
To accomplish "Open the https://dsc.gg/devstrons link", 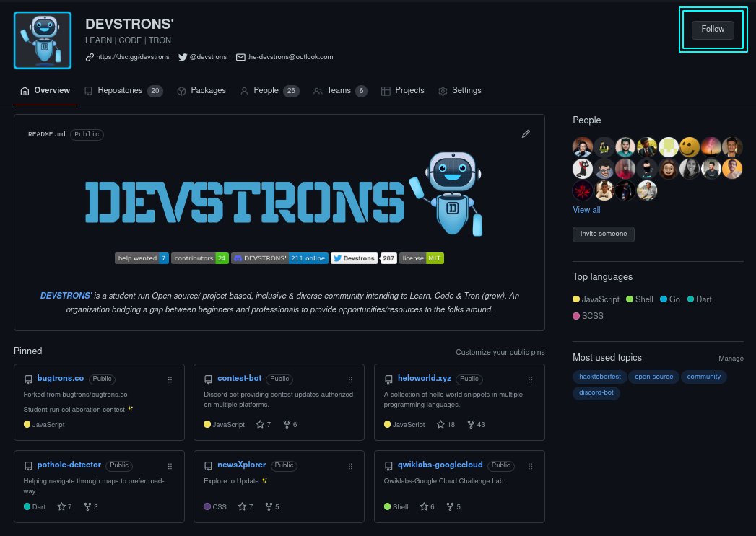I will pyautogui.click(x=128, y=57).
